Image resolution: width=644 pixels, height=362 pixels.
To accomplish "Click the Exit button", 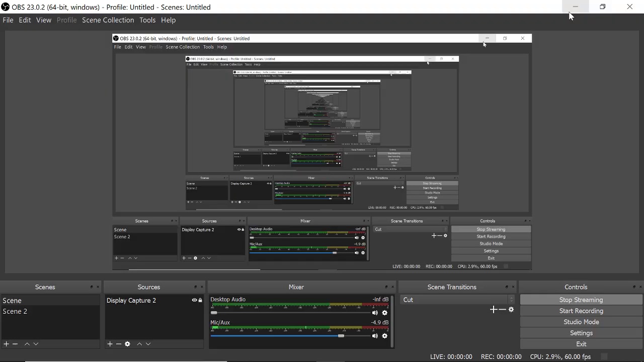I will click(581, 344).
